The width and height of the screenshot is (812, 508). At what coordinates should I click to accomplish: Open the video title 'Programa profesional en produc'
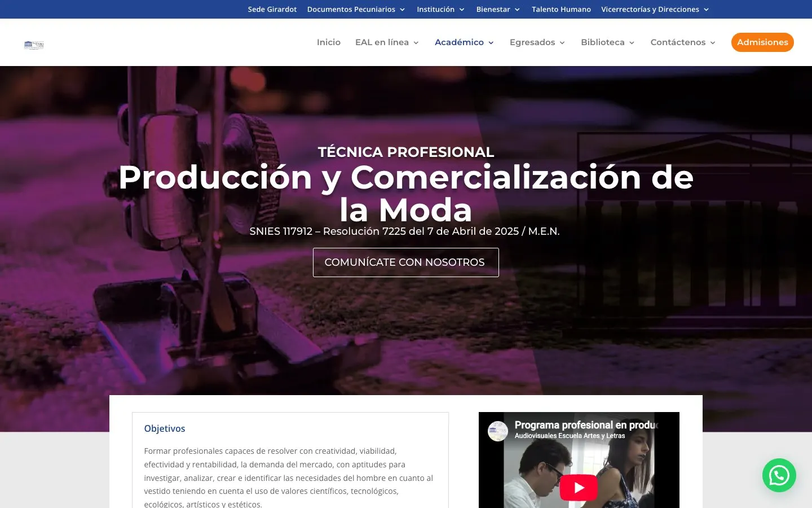click(586, 424)
